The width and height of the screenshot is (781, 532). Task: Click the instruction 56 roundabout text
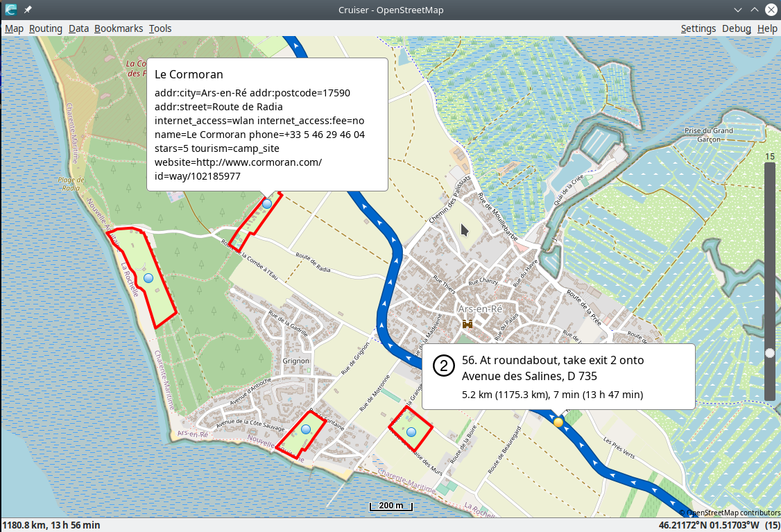pos(553,360)
